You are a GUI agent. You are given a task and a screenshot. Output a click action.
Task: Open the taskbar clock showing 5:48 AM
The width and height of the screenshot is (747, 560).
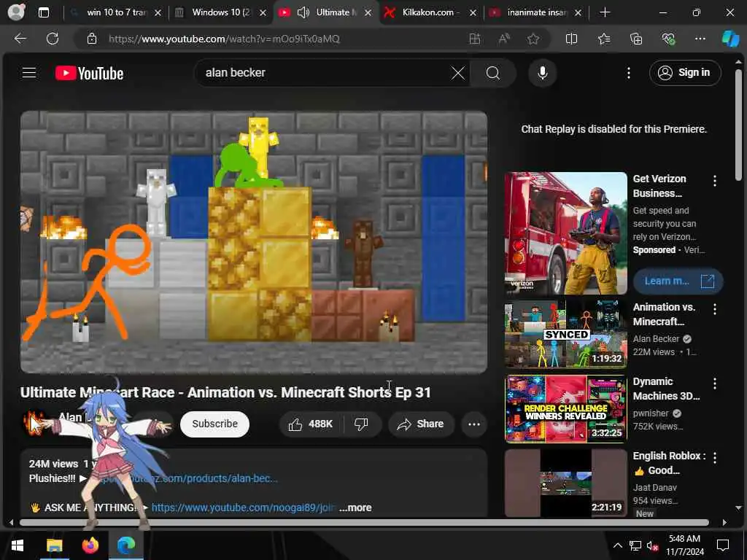pyautogui.click(x=684, y=545)
